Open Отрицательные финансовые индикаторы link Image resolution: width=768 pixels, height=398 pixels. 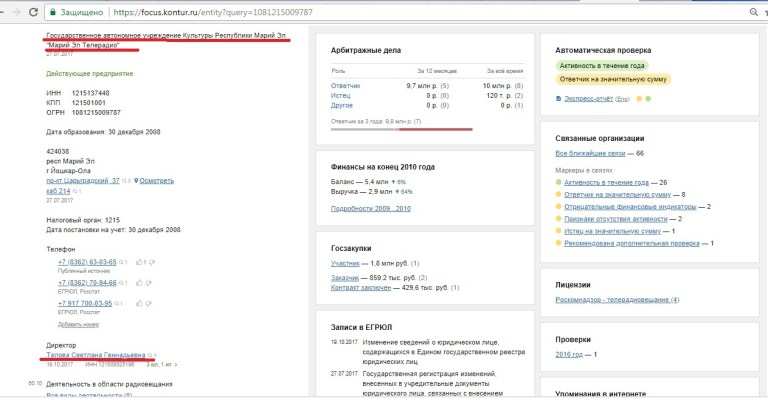click(630, 207)
